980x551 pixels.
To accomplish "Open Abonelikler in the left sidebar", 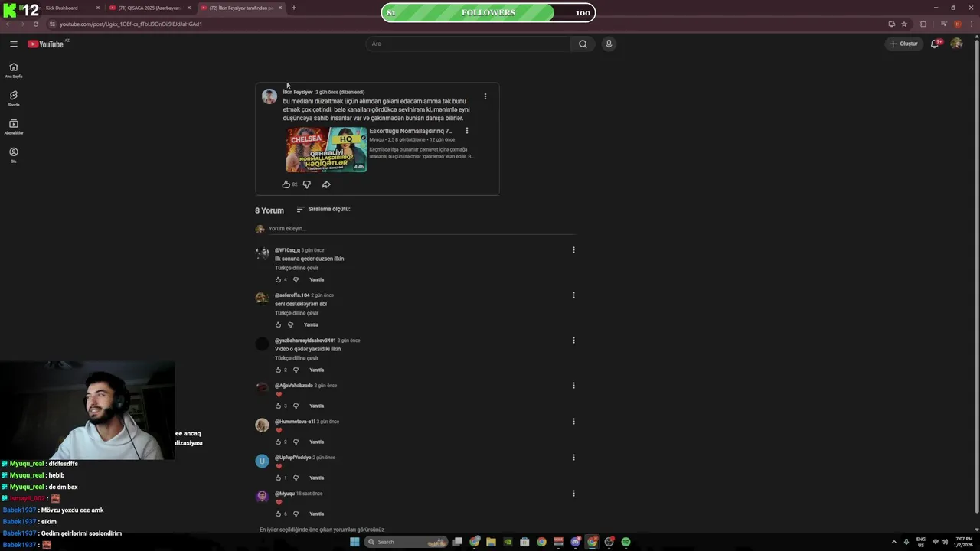I will (13, 126).
